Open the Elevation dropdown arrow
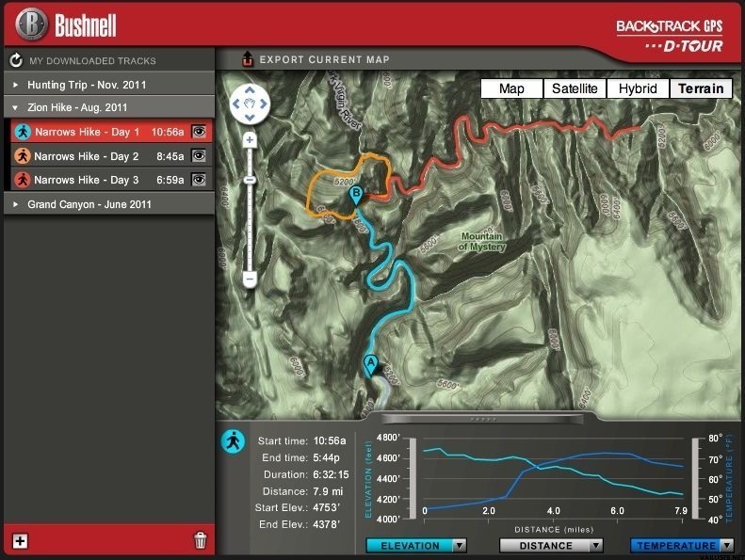The image size is (745, 560). click(x=460, y=546)
